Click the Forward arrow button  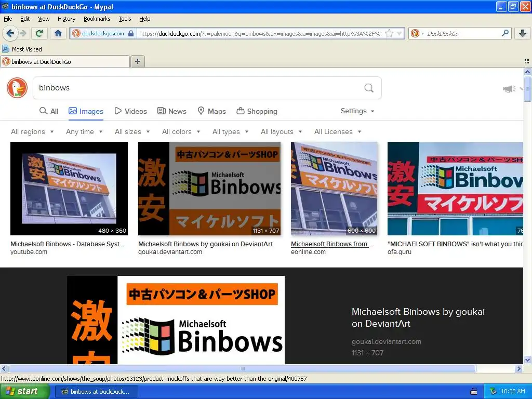[23, 33]
